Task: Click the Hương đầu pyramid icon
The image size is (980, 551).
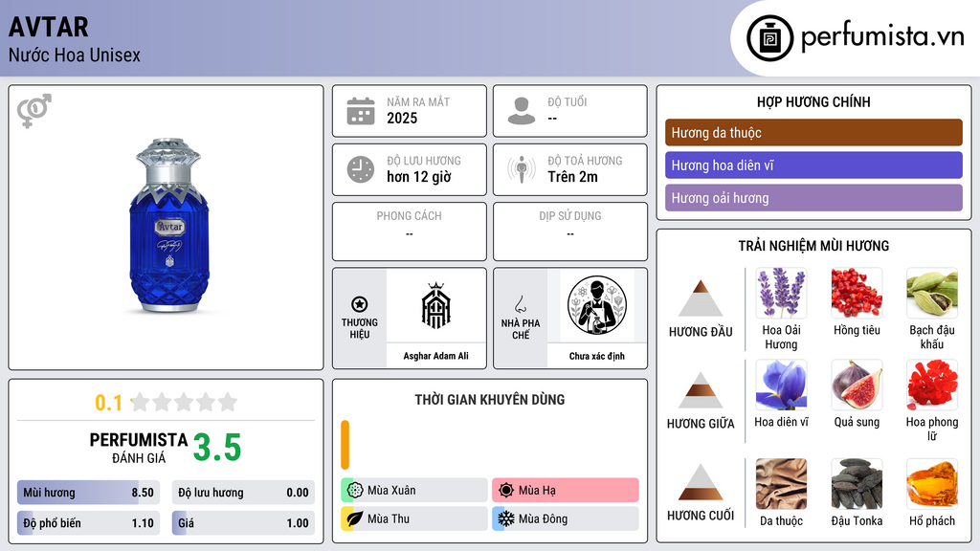Action: pos(701,298)
